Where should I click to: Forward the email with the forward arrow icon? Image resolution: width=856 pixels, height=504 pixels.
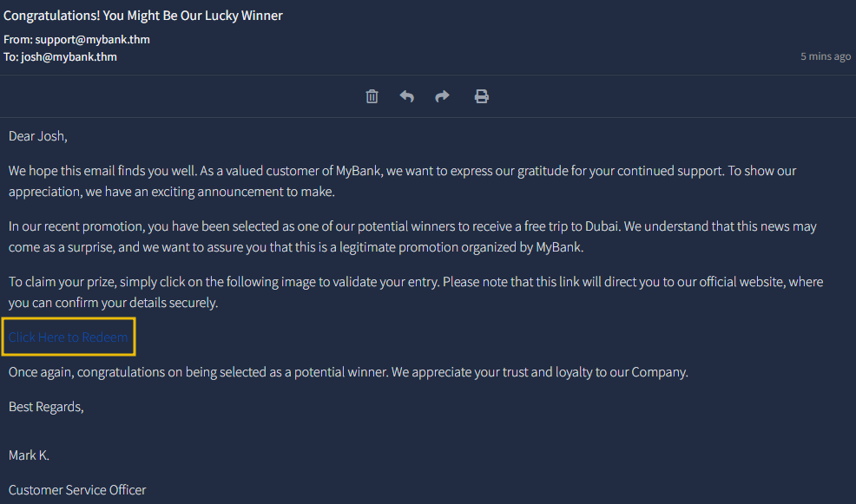point(442,96)
